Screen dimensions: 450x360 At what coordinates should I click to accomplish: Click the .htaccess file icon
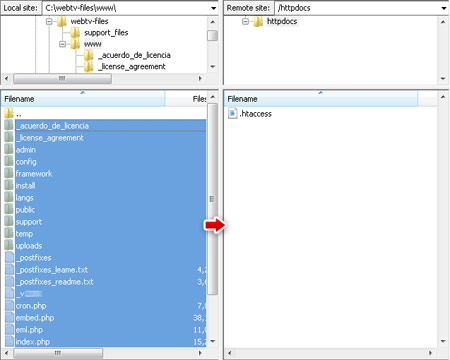pyautogui.click(x=232, y=113)
